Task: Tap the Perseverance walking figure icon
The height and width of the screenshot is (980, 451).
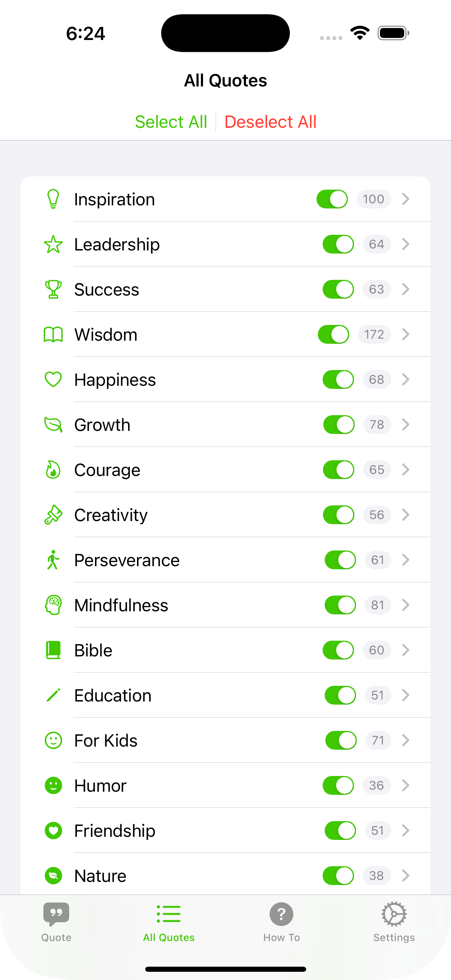Action: pyautogui.click(x=53, y=560)
